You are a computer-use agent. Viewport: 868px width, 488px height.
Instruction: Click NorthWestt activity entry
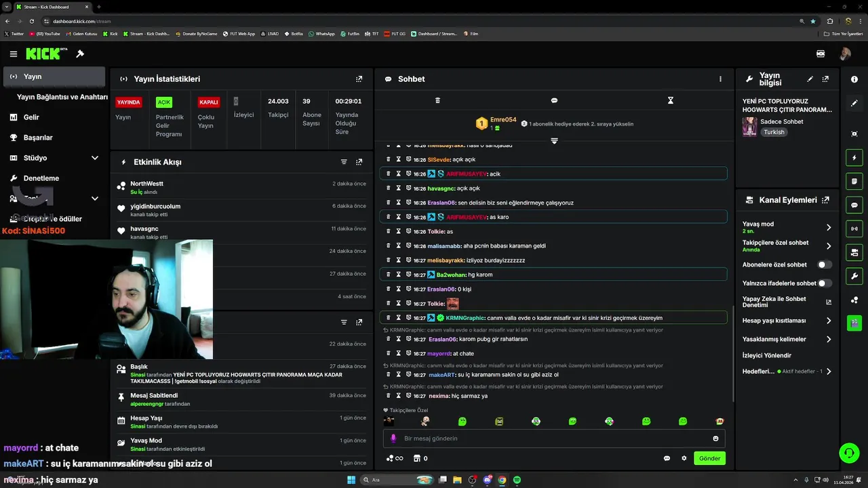pyautogui.click(x=241, y=188)
